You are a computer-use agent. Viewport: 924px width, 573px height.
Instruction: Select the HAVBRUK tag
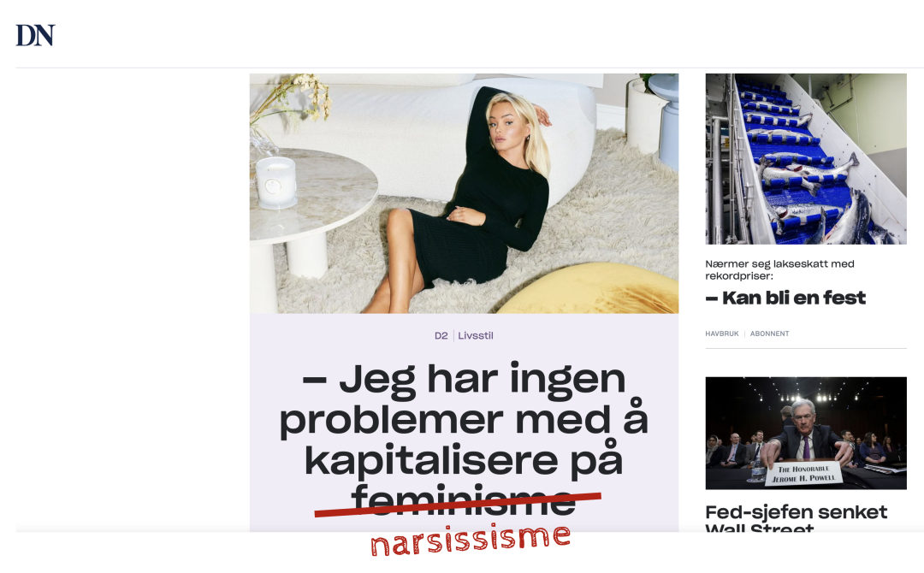722,334
